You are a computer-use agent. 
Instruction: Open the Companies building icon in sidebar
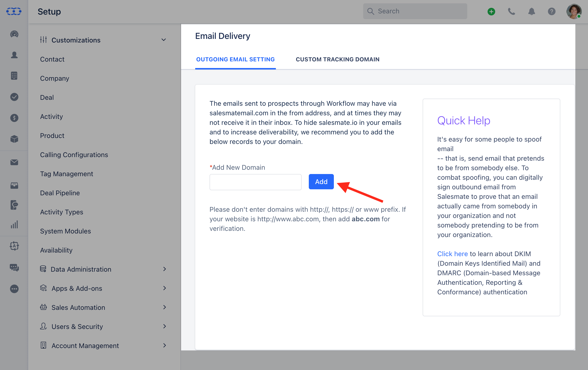(14, 76)
